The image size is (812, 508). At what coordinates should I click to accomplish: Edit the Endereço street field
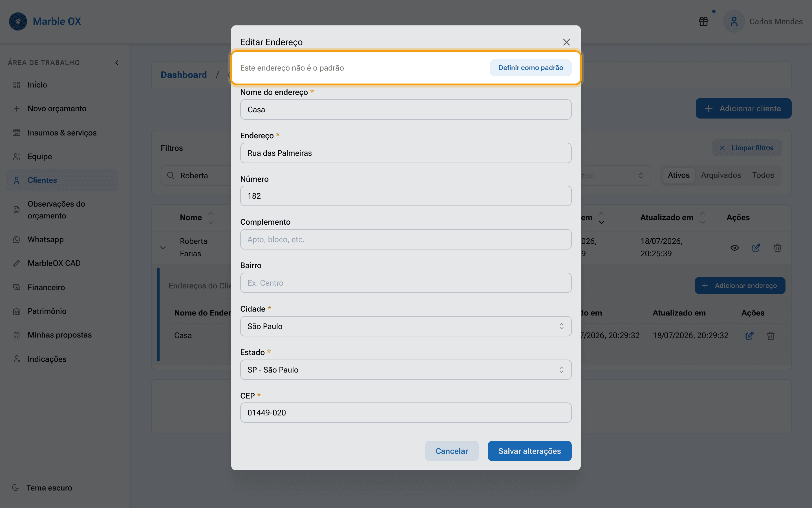406,153
